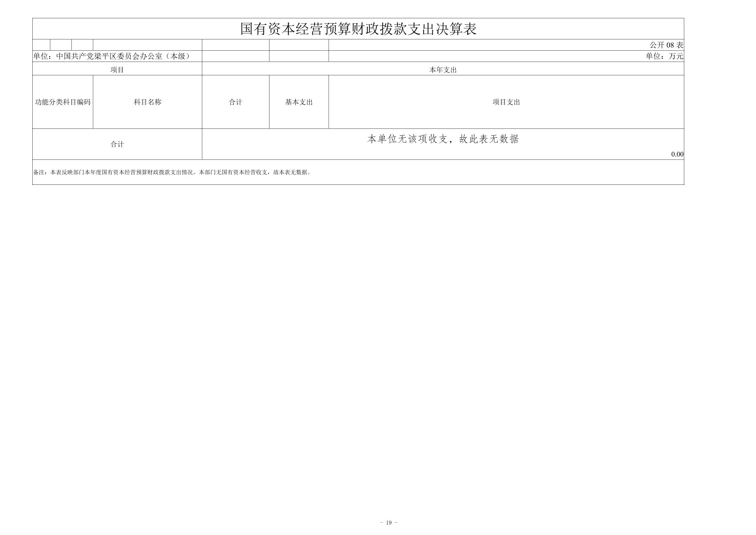Image resolution: width=756 pixels, height=535 pixels.
Task: Click the 备注 footnote text
Action: (172, 172)
